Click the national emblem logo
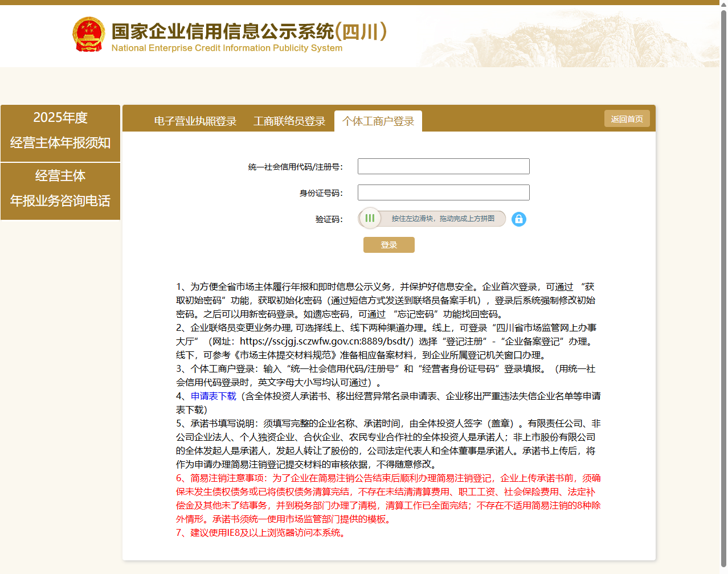 (x=88, y=34)
